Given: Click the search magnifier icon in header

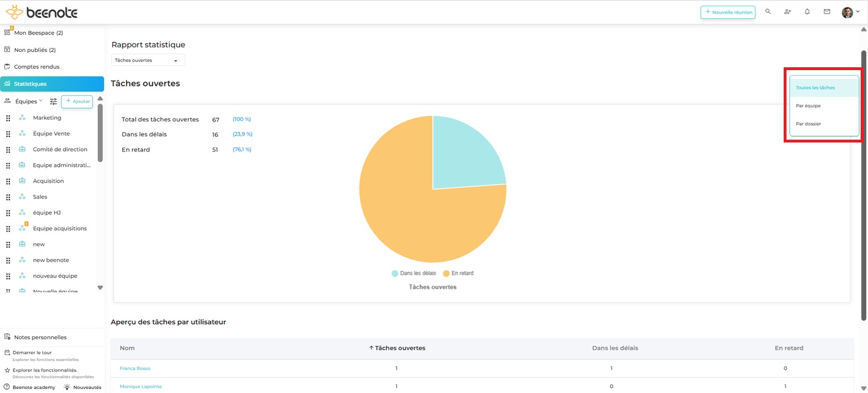Looking at the screenshot, I should [768, 12].
